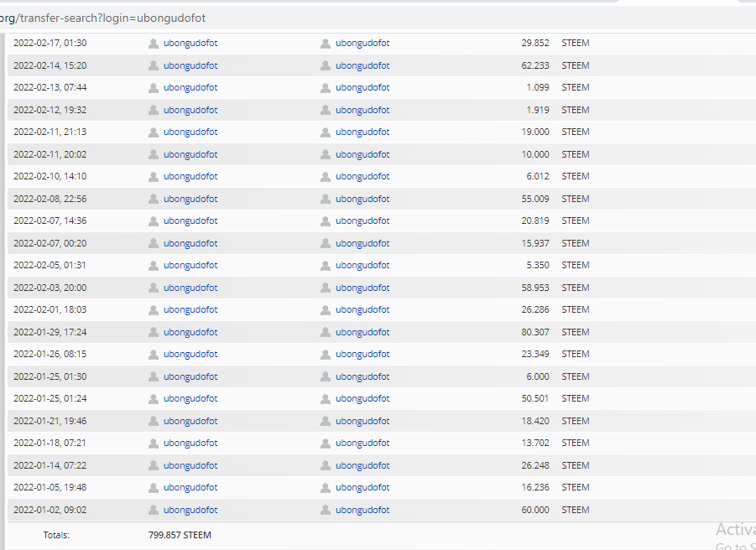
Task: Select the date 2022-02-08, 22:56
Action: [50, 199]
